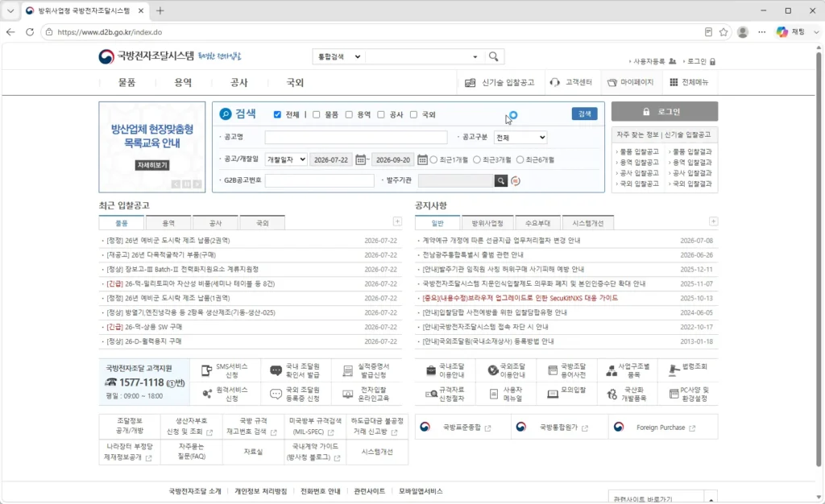Select 최근1개월 radio button
This screenshot has width=825, height=504.
point(433,159)
